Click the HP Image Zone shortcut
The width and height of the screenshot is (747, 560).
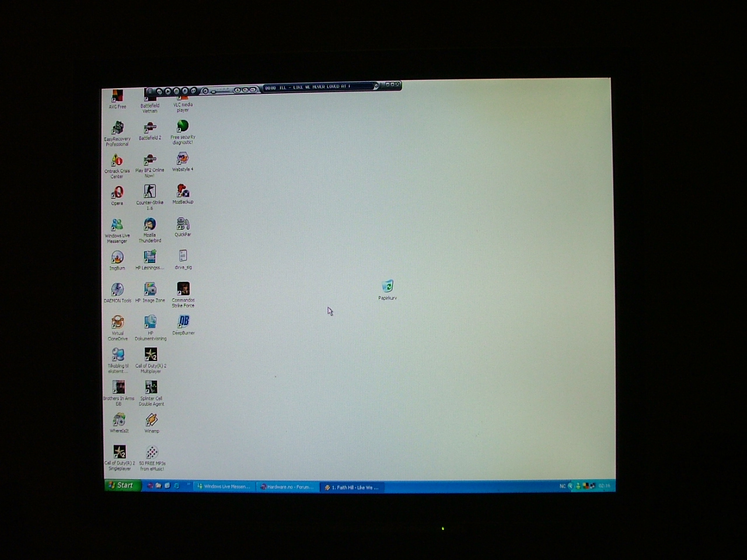pyautogui.click(x=150, y=293)
